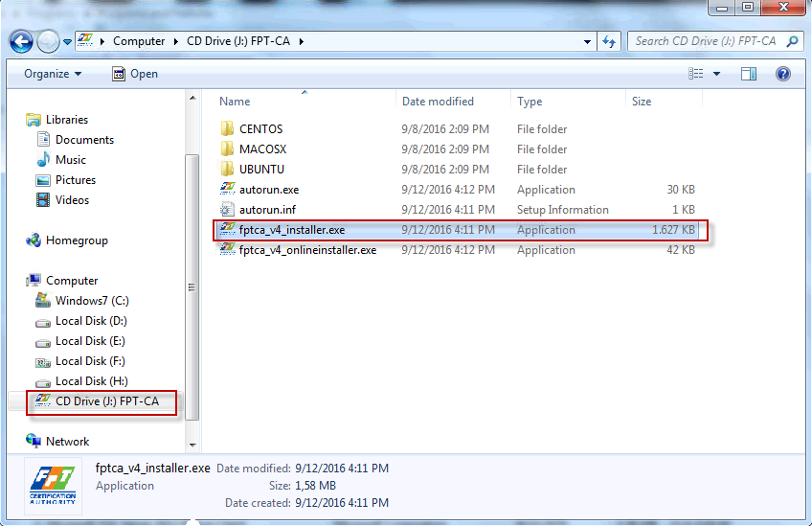Expand the arrow after Computer breadcrumb
The height and width of the screenshot is (526, 812).
pyautogui.click(x=176, y=41)
